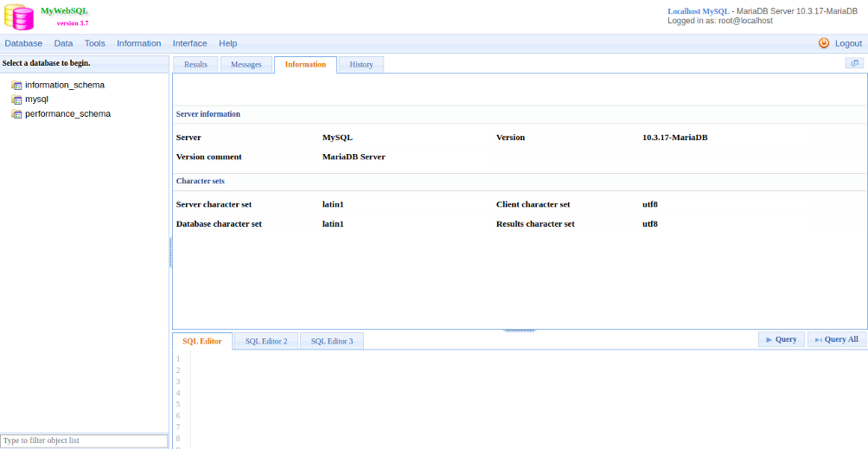Screen dimensions: 868x450
Task: Select the first SQL Editor tab
Action: 202,341
